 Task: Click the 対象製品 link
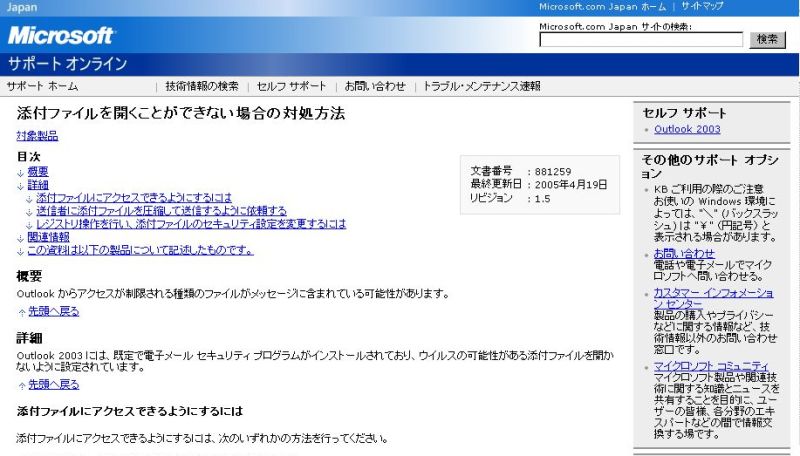(37, 136)
